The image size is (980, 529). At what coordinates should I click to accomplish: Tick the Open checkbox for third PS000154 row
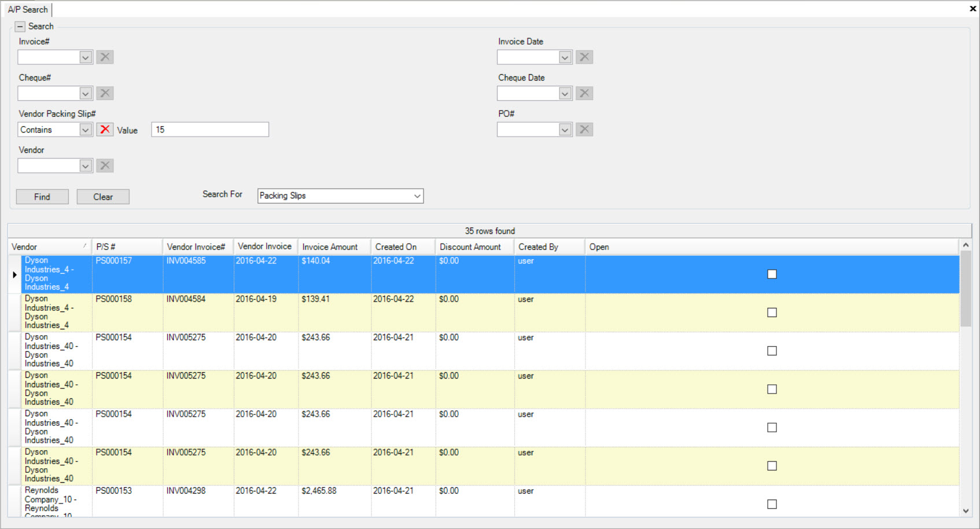point(772,427)
